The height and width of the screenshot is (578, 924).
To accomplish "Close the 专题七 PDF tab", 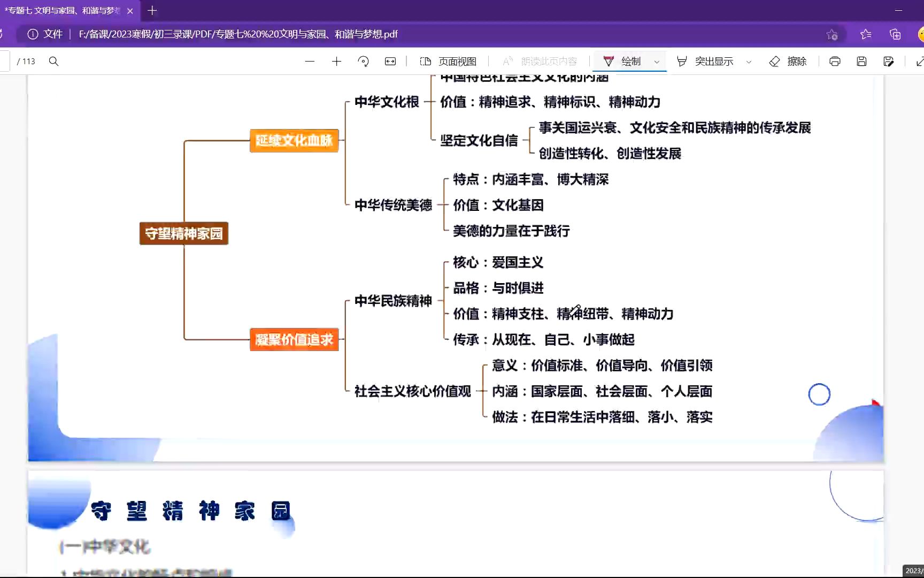I will [130, 11].
